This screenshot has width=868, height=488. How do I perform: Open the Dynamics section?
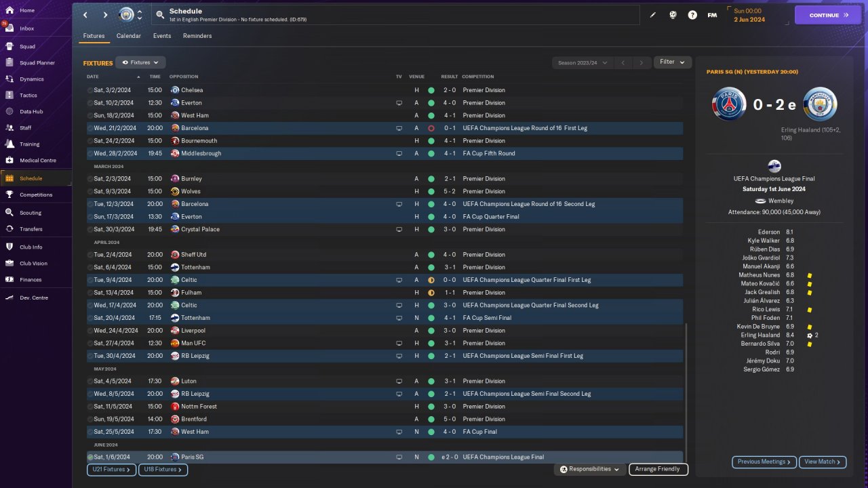(31, 79)
